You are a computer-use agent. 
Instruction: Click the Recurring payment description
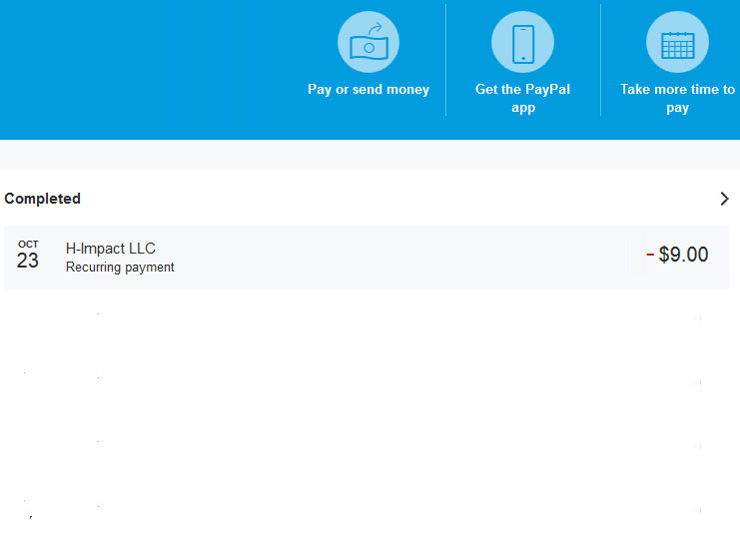120,268
